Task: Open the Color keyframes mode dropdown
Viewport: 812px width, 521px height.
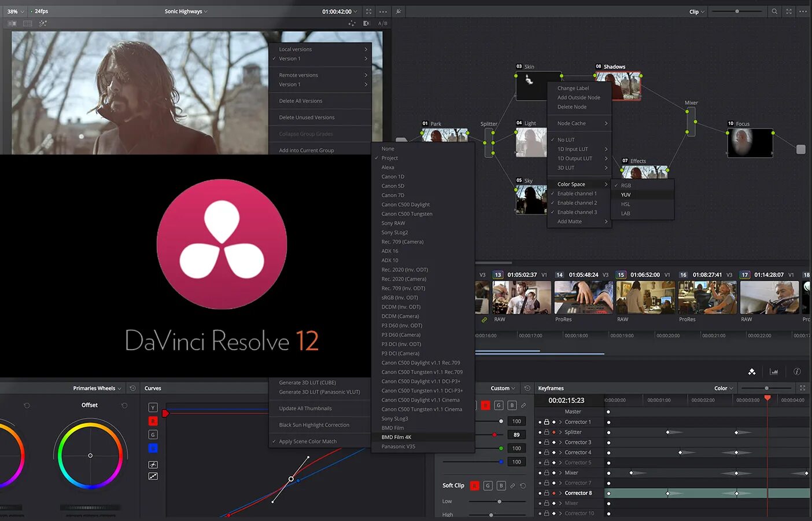Action: (724, 388)
